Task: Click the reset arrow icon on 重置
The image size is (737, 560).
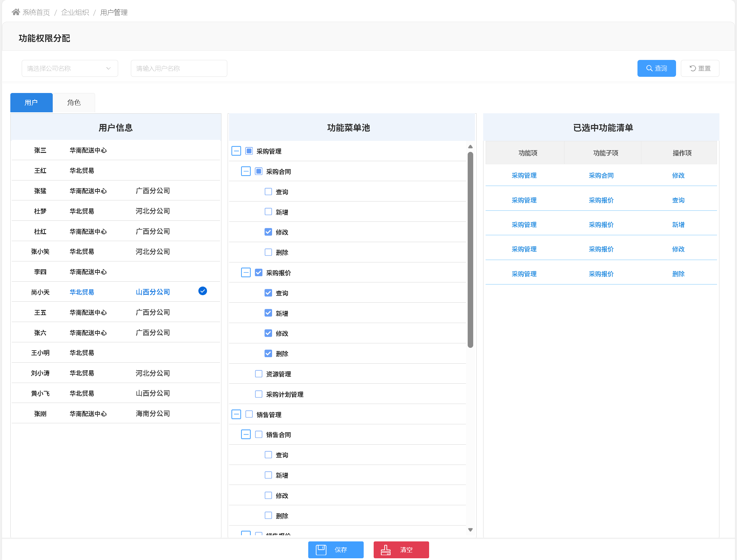Action: (x=693, y=68)
